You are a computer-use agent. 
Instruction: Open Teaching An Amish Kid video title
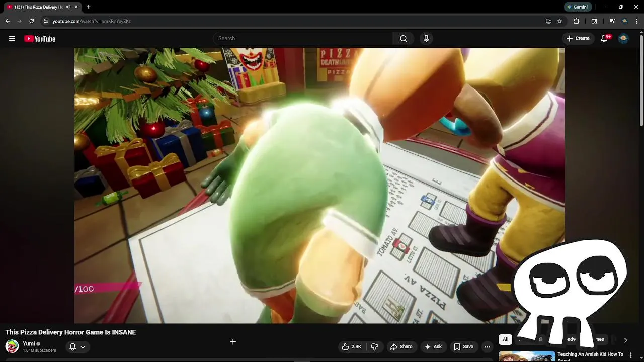(x=590, y=356)
